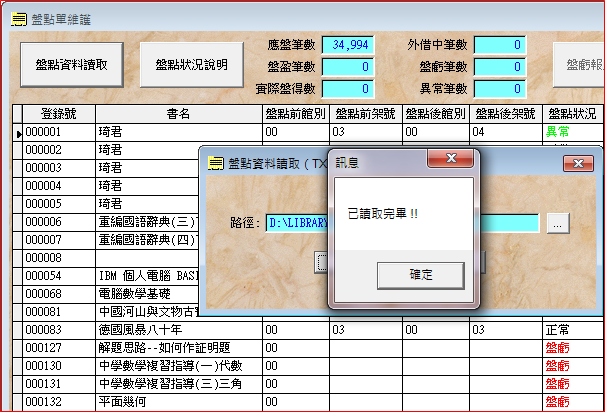Click 盤虧 status of record 000132

pyautogui.click(x=558, y=402)
